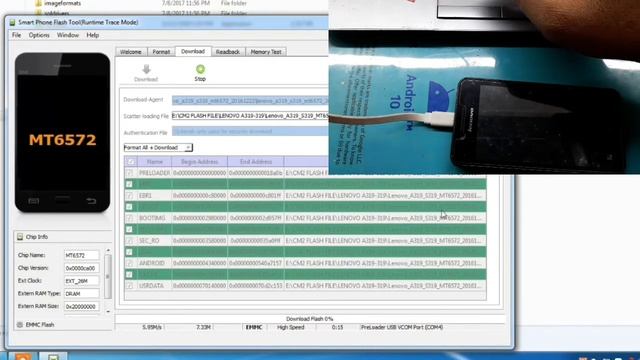Click the Authentication File field

point(250,131)
